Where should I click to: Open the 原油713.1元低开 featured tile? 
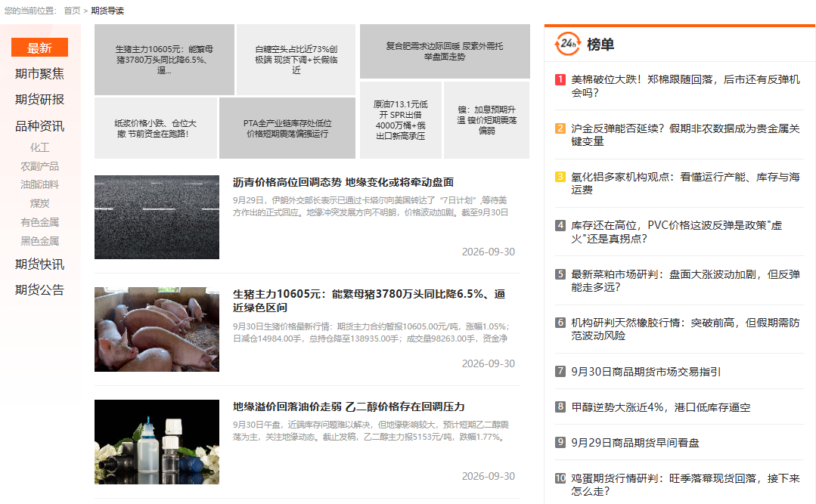[401, 120]
